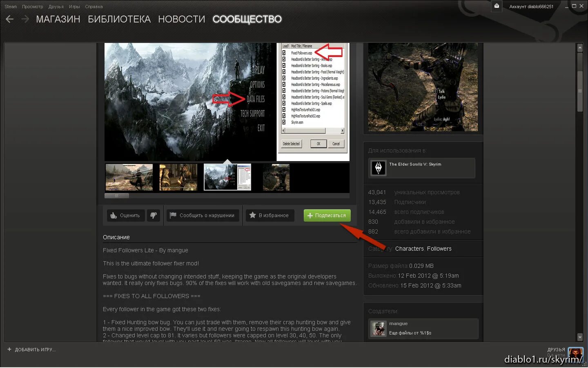Open The Elder Scrolls V: Skyrim link
Screen dimensions: 588x368
pyautogui.click(x=422, y=168)
